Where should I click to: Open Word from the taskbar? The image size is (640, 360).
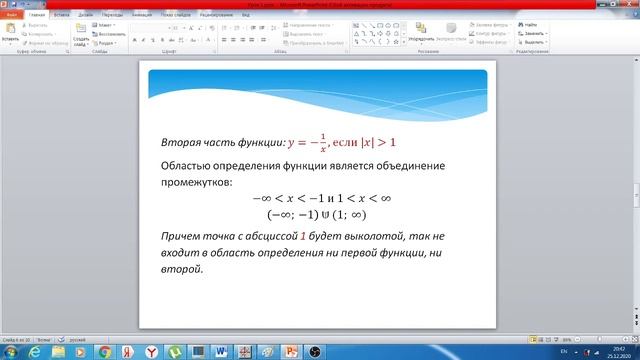coord(221,352)
